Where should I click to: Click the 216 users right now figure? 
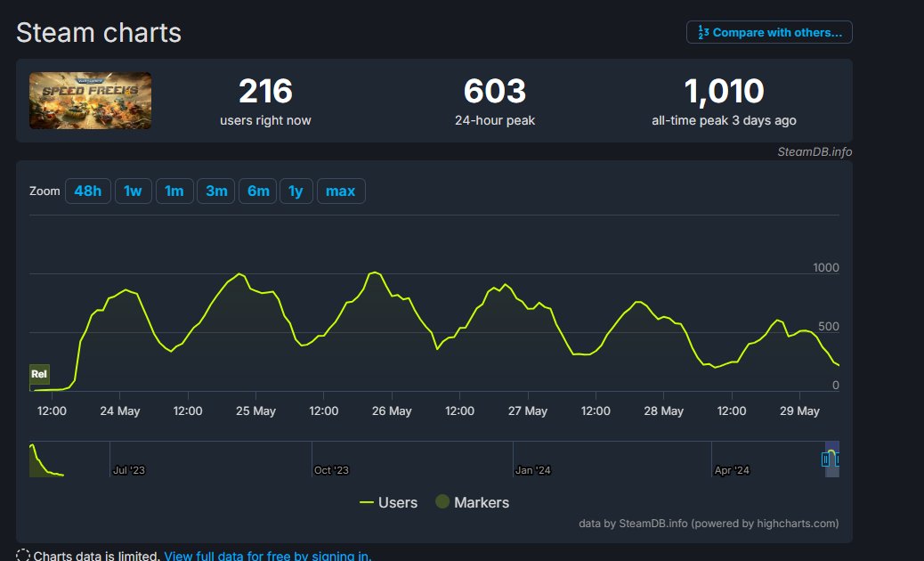click(x=265, y=92)
